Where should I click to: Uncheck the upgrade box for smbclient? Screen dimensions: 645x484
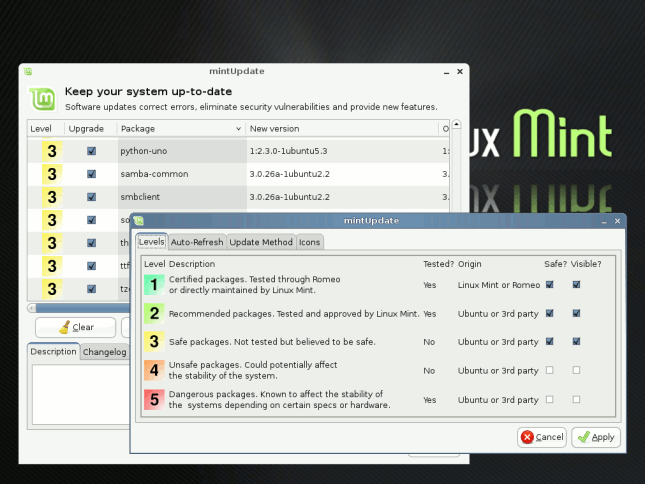(91, 197)
